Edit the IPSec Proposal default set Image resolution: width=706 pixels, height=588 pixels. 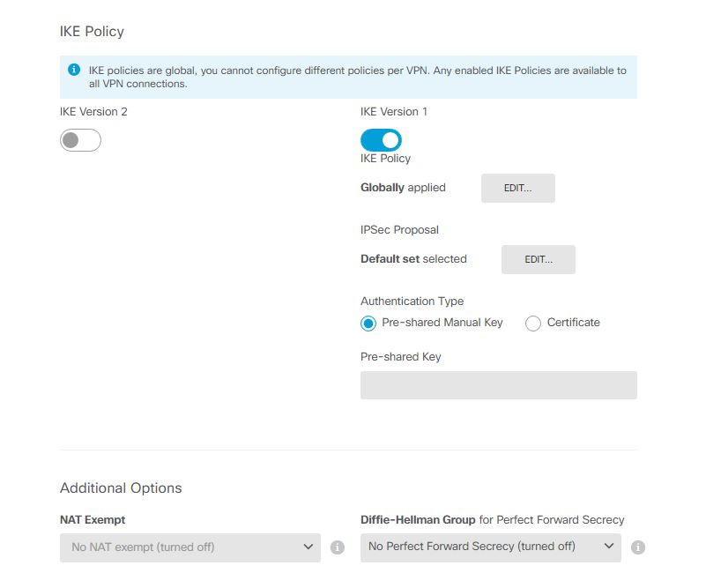[538, 259]
